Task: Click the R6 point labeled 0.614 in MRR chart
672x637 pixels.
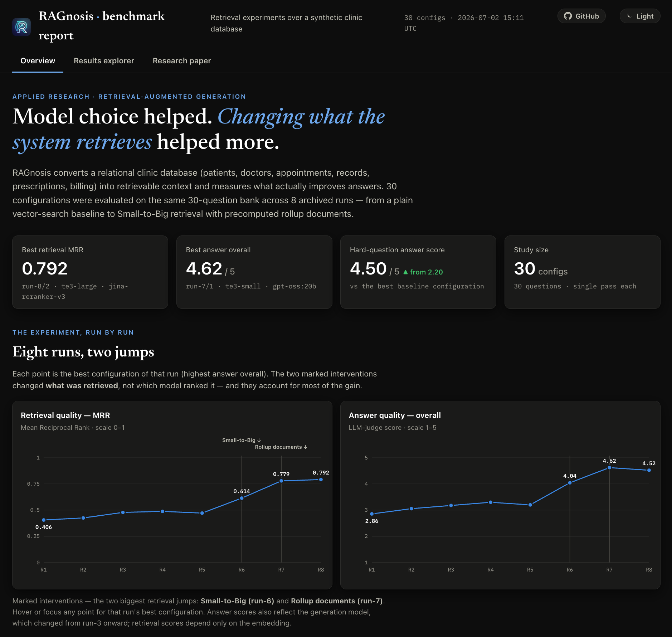Action: 242,498
